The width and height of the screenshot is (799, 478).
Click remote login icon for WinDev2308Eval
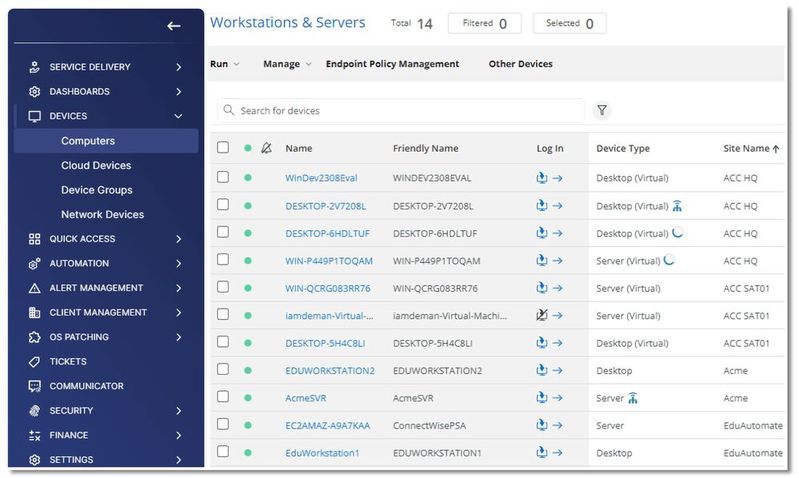pos(542,178)
